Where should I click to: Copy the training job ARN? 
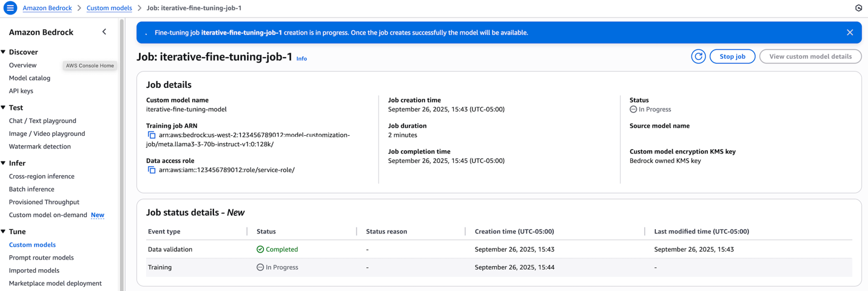pyautogui.click(x=152, y=135)
